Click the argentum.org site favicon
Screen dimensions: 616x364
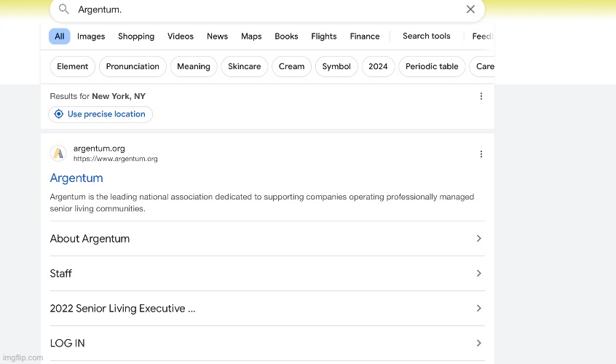pyautogui.click(x=58, y=154)
